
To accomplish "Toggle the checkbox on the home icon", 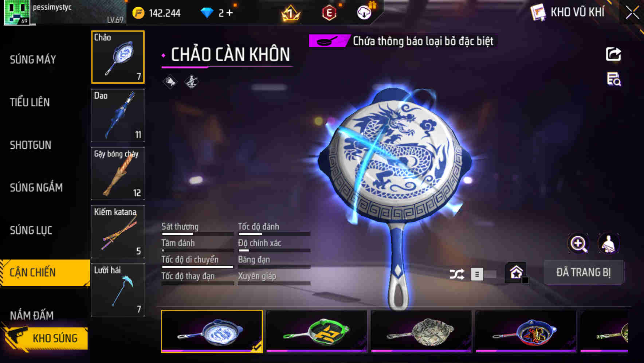I will tap(525, 280).
